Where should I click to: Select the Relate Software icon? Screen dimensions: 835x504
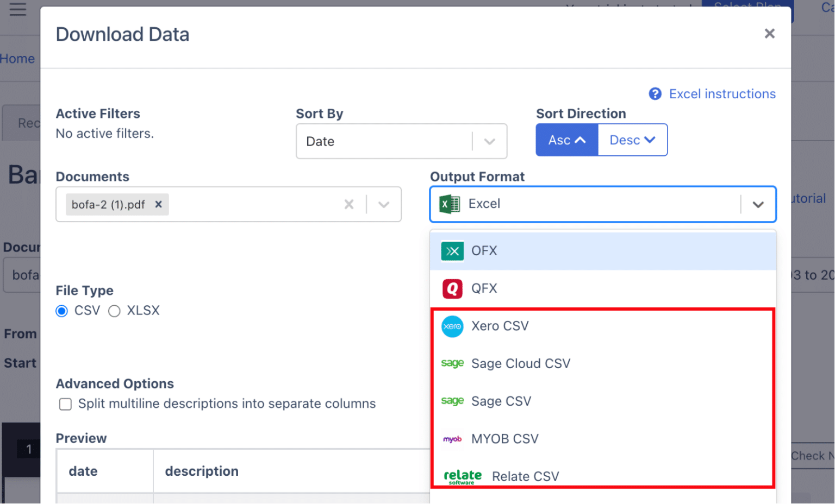pos(462,476)
